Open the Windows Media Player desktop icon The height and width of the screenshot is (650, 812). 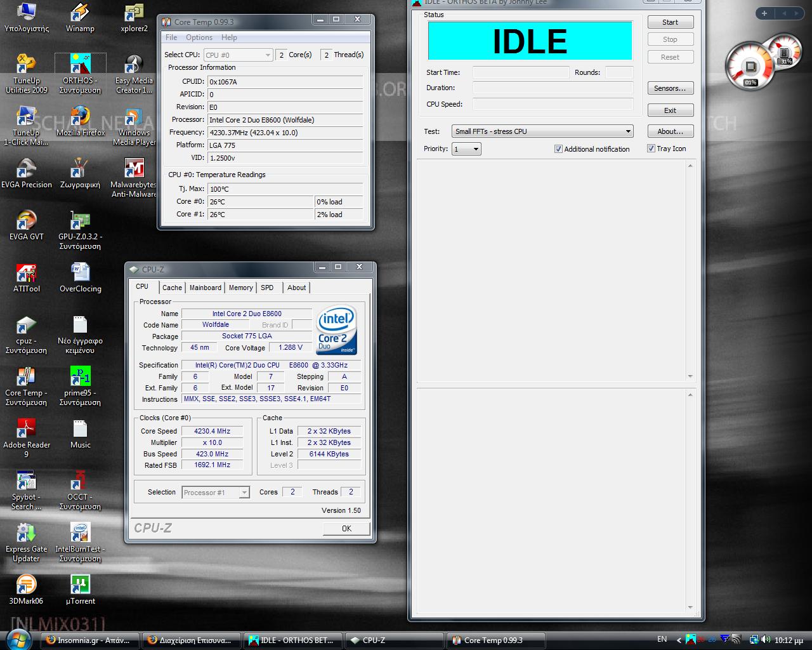coord(134,126)
